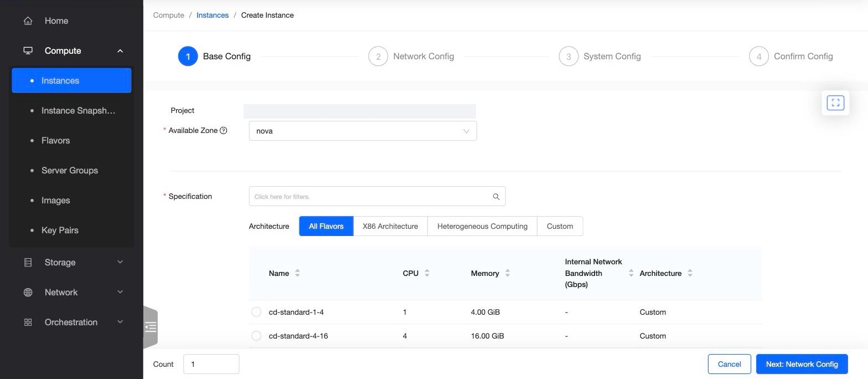Viewport: 868px width, 379px height.
Task: Click the Cancel button
Action: click(729, 364)
